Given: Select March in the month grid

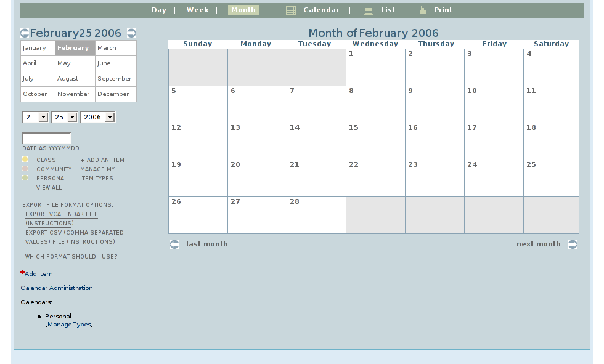Looking at the screenshot, I should click(x=107, y=48).
